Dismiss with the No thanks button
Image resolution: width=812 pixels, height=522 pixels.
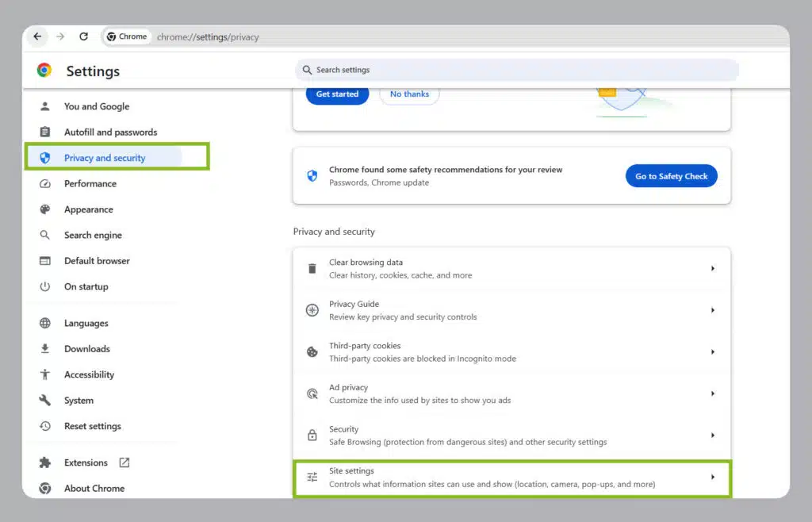coord(410,94)
